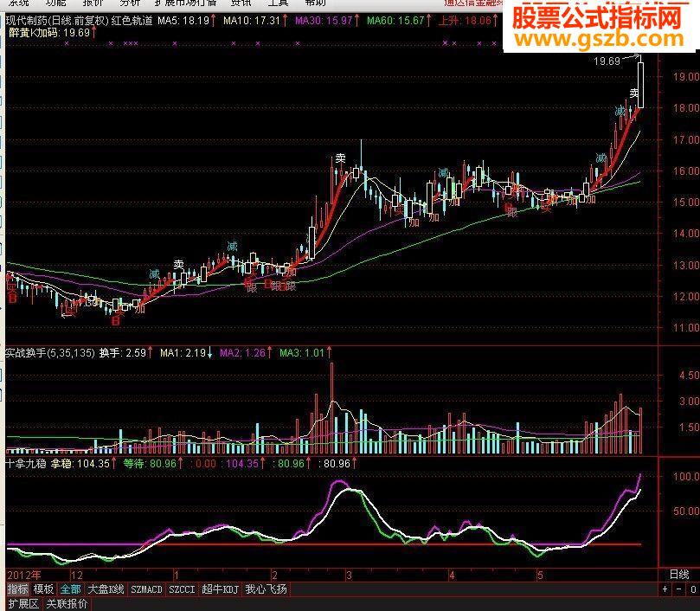The height and width of the screenshot is (611, 700).
Task: Open the 资讯 menu
Action: point(241,3)
